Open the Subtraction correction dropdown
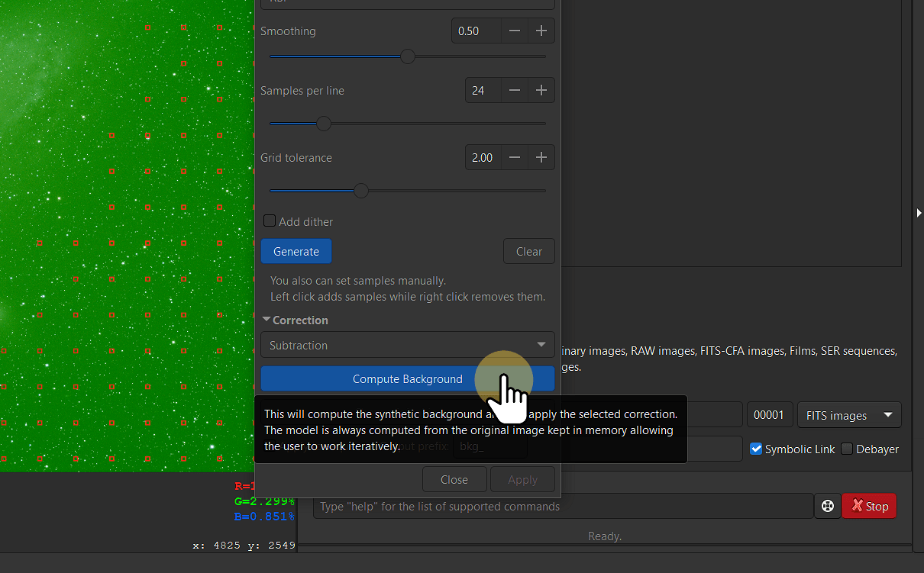 [x=408, y=345]
